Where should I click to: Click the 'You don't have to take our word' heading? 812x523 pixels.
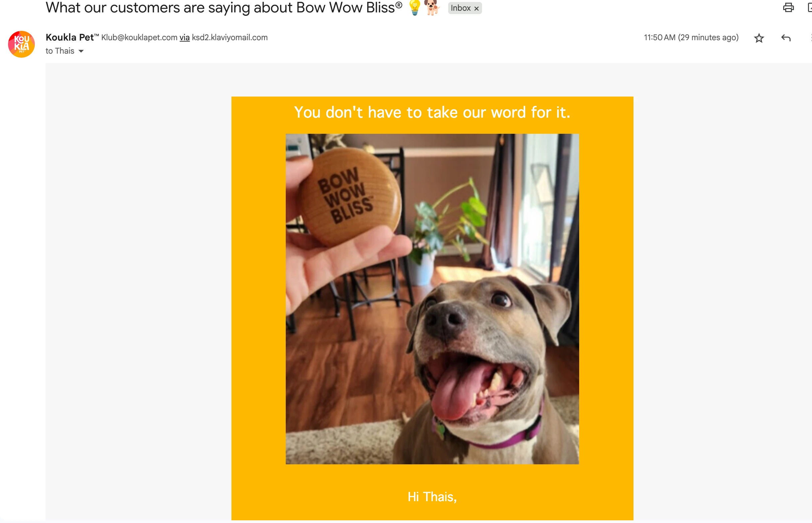[x=432, y=112]
